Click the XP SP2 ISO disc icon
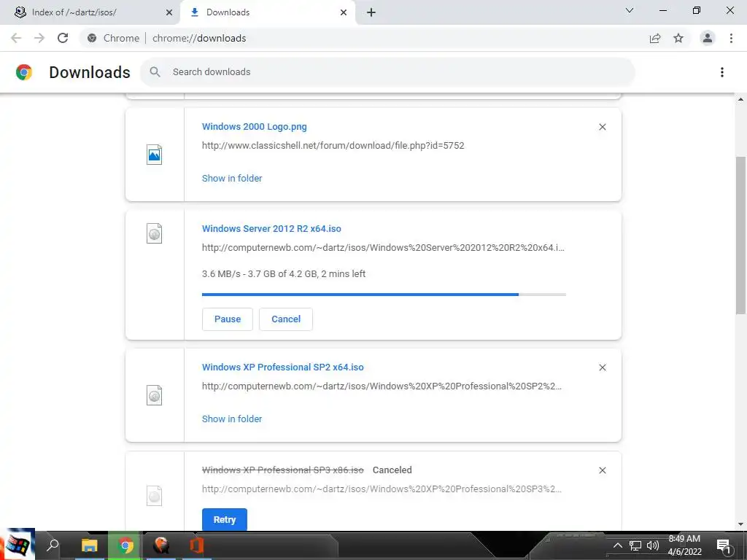 click(155, 395)
